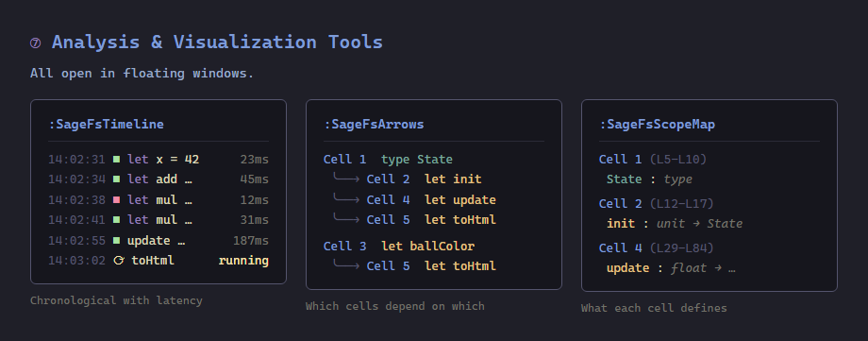Click the let add … entry

click(159, 179)
